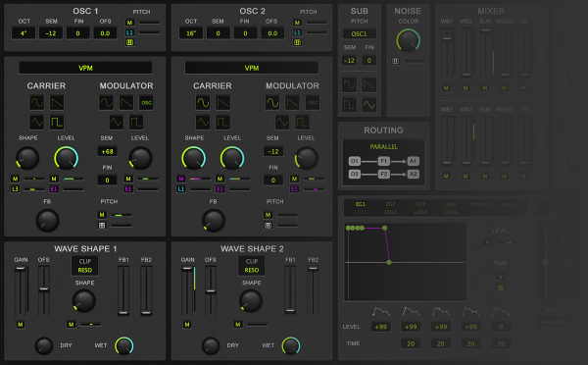Open PARALLEL routing mode selector

[383, 147]
